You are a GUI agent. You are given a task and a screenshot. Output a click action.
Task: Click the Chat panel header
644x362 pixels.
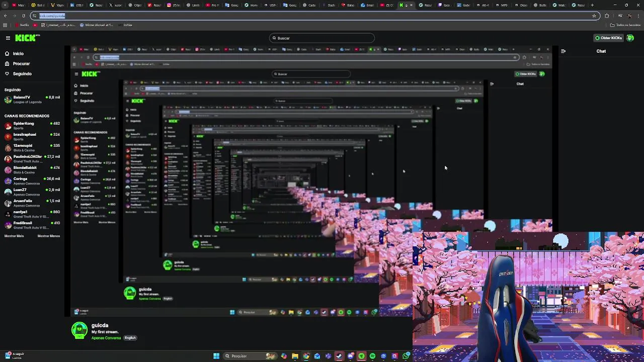[x=601, y=51]
